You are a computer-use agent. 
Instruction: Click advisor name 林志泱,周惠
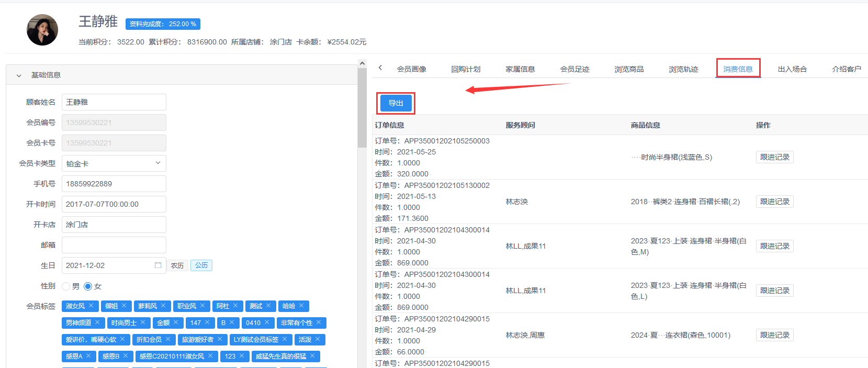[x=525, y=335]
